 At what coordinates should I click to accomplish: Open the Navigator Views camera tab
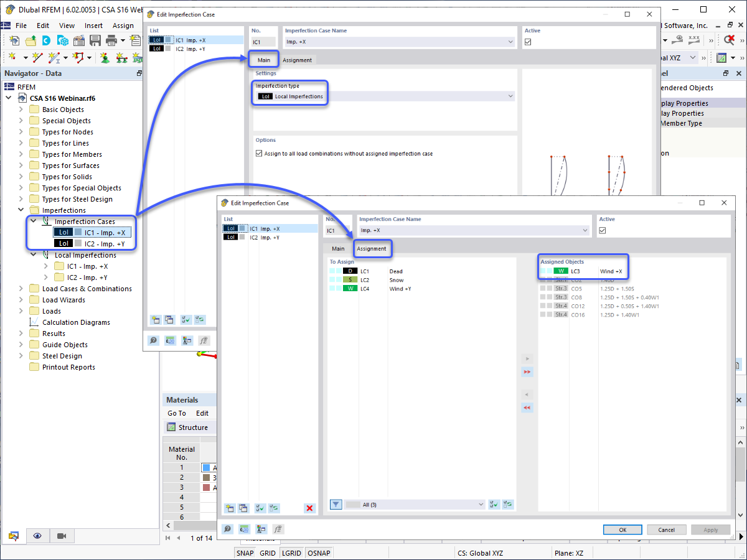click(61, 536)
